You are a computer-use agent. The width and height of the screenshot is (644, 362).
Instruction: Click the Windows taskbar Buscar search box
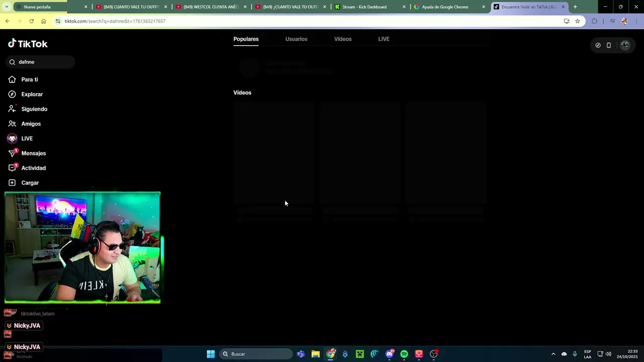(x=256, y=354)
